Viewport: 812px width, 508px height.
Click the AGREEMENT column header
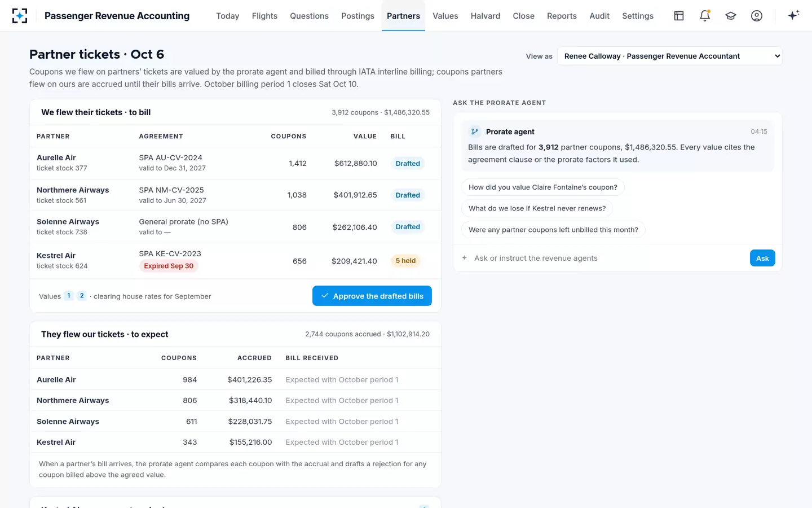(x=161, y=137)
